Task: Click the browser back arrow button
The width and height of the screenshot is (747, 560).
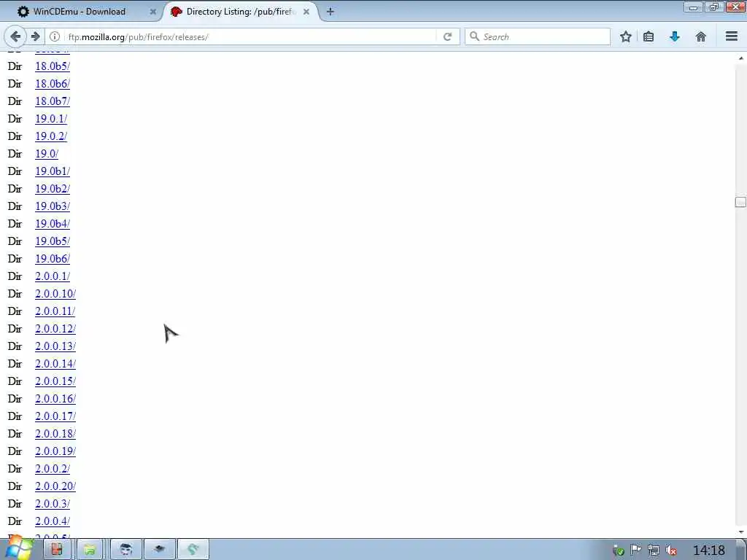Action: click(x=15, y=36)
